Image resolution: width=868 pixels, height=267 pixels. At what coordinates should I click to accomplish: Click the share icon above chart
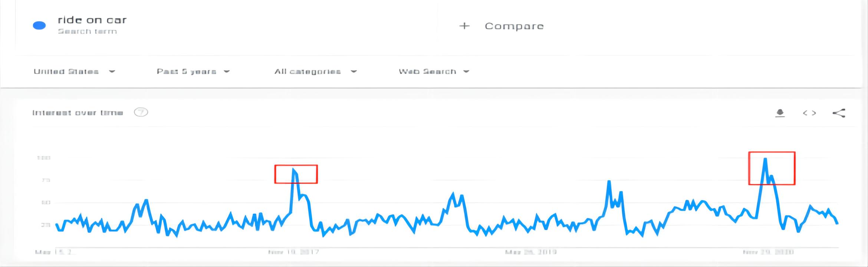(x=839, y=113)
